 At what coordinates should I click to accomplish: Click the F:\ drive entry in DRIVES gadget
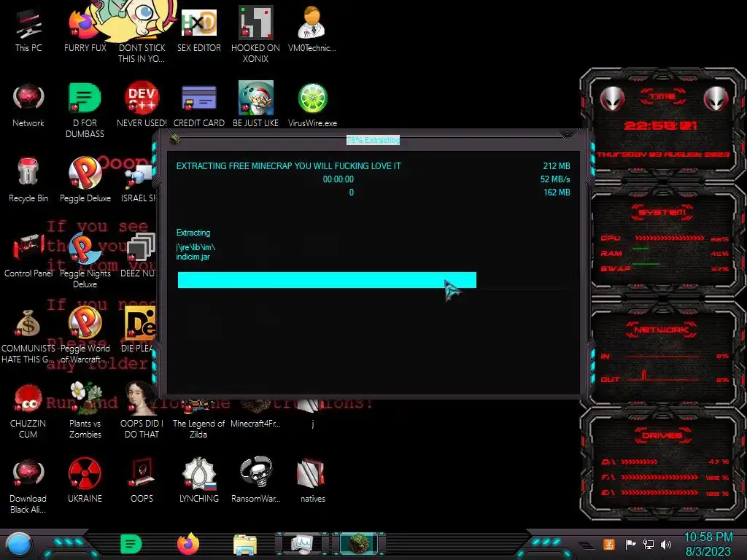(664, 477)
